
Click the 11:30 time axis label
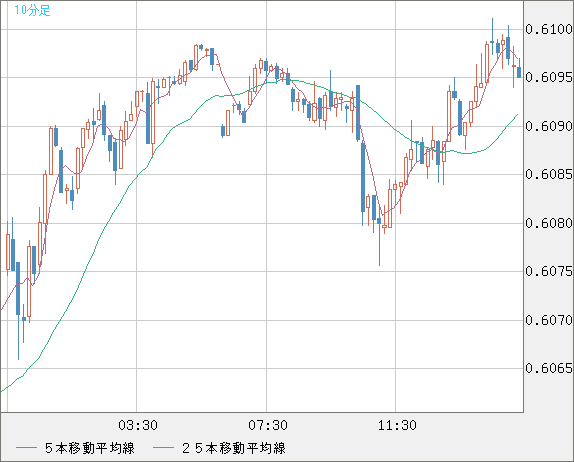coord(397,425)
